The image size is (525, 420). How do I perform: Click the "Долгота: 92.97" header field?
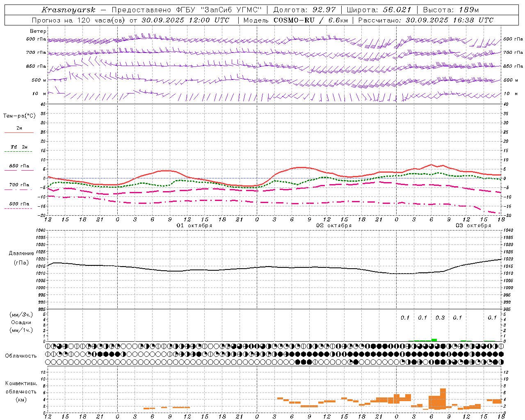[304, 10]
